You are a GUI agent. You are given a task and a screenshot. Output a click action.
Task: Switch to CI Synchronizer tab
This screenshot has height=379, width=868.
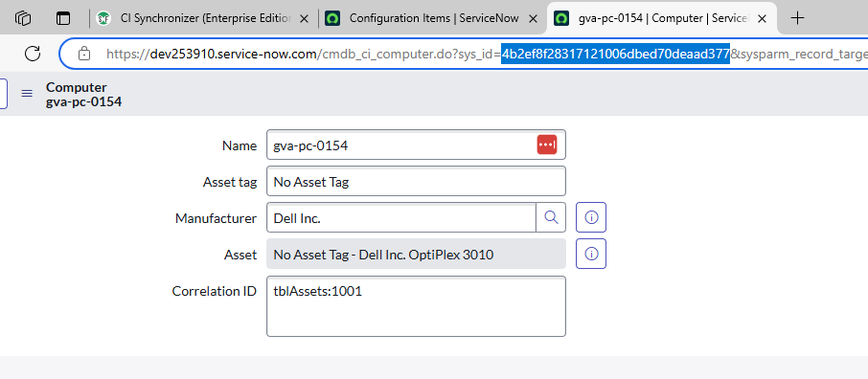pyautogui.click(x=202, y=18)
